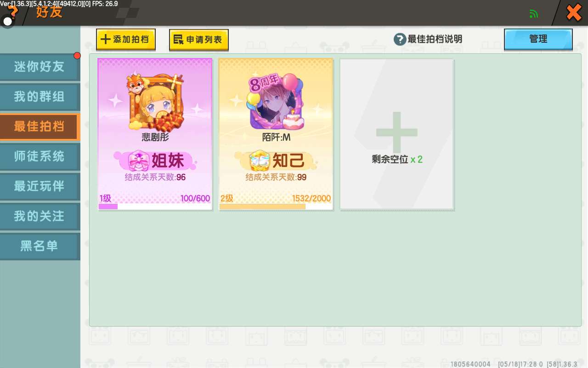Switch to the 迷你好友 tab
The height and width of the screenshot is (368, 588).
click(x=40, y=67)
